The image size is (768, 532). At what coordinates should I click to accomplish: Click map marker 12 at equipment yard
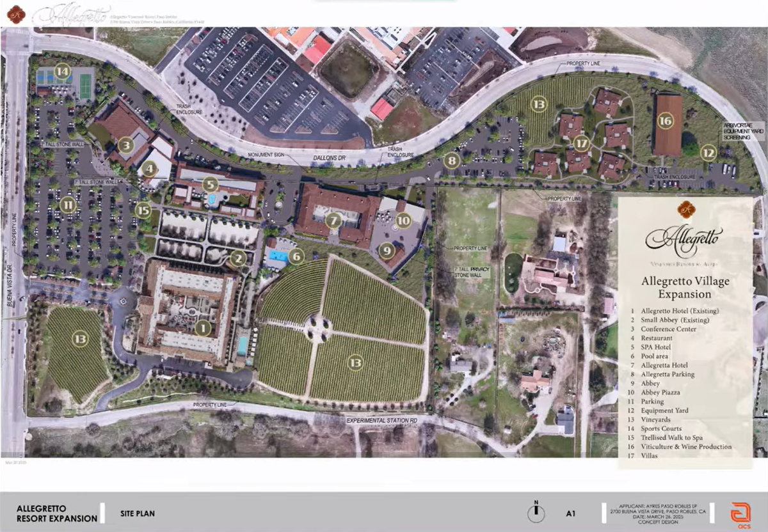[x=708, y=153]
